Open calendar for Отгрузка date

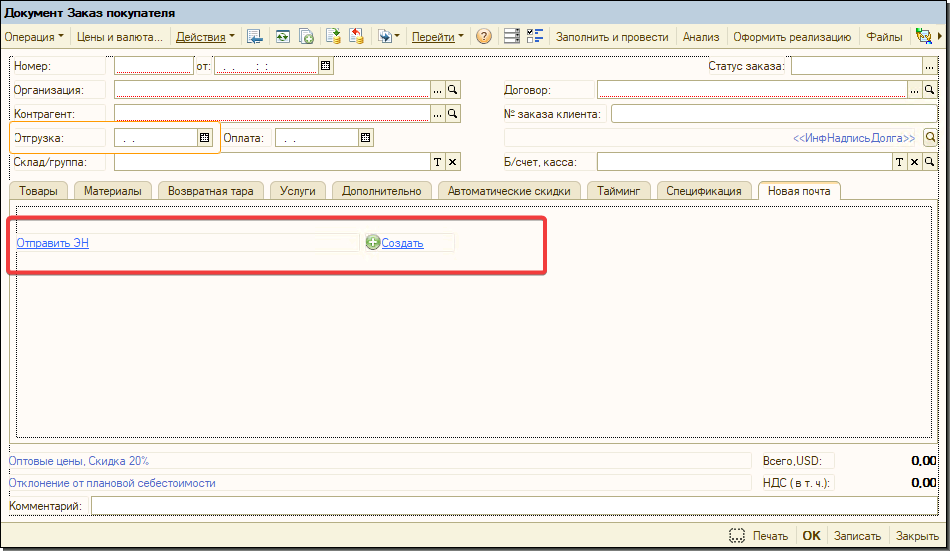[x=205, y=138]
